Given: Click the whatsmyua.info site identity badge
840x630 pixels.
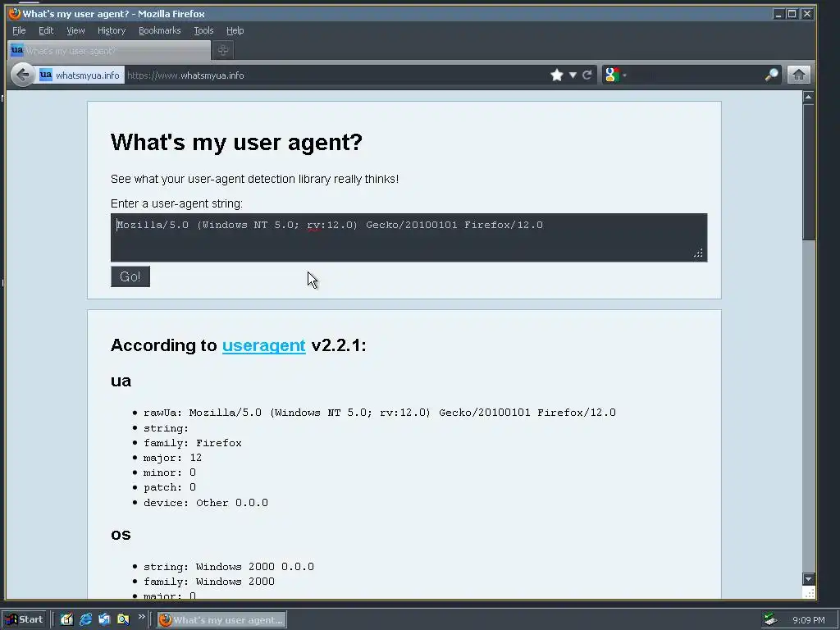Looking at the screenshot, I should coord(80,75).
